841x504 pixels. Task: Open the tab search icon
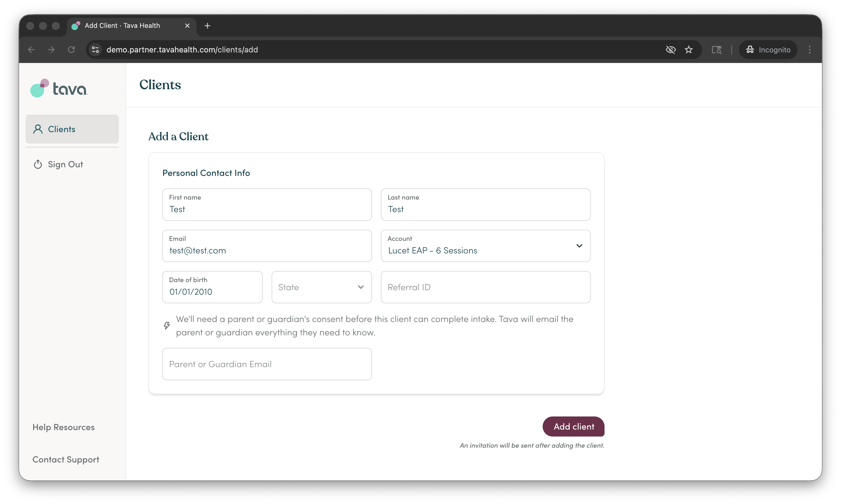tap(716, 50)
